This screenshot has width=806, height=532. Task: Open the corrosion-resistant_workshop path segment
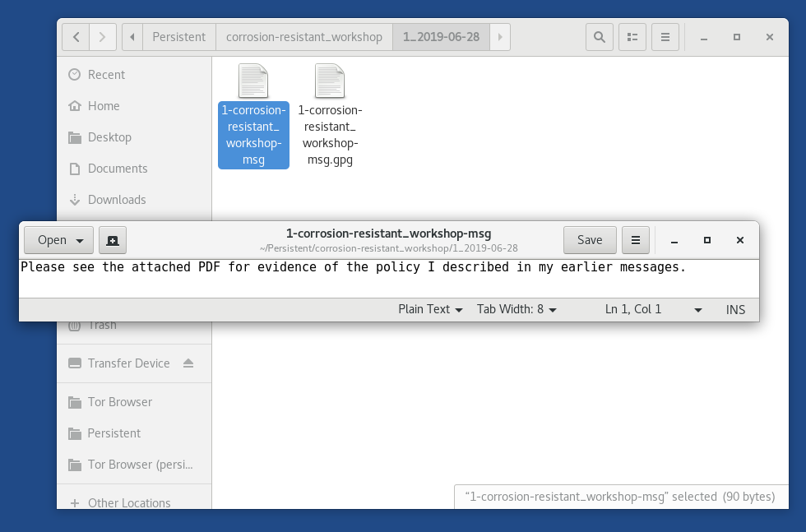point(304,37)
